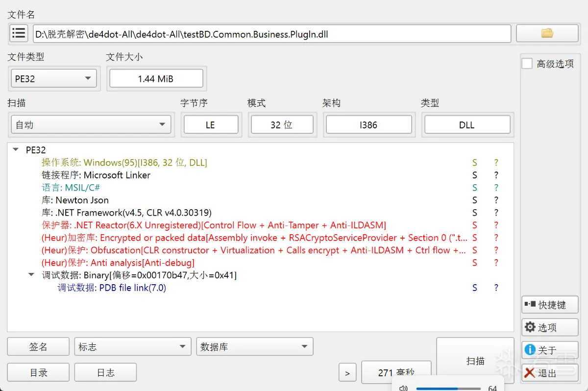Viewport: 588px width, 391px height.
Task: Click ? on the 操作系统 Windows(95) row
Action: pyautogui.click(x=496, y=163)
